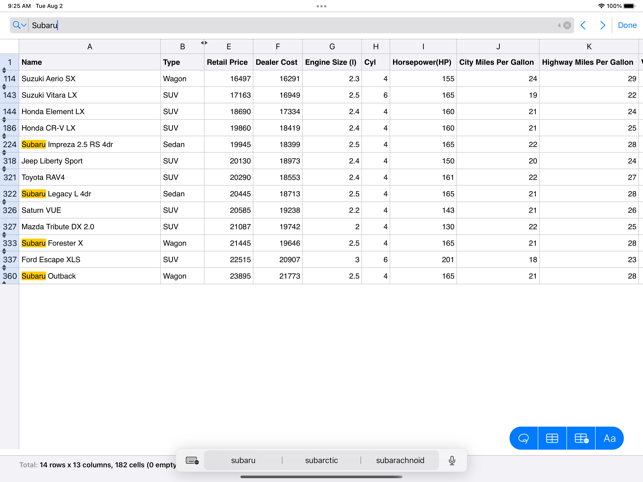Select horsepower 201 cell
Viewport: 643px width, 482px height.
click(423, 260)
